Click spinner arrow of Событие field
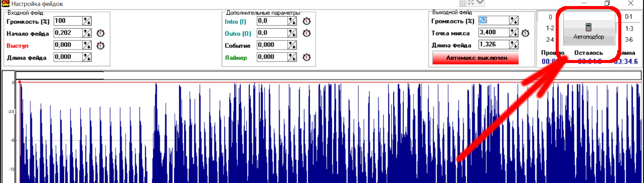This screenshot has height=183, width=644. pyautogui.click(x=292, y=45)
